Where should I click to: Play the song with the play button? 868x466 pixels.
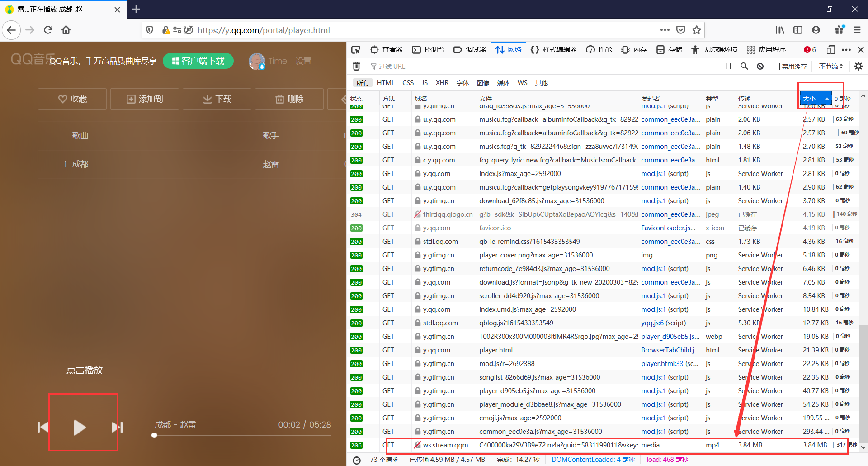click(80, 427)
